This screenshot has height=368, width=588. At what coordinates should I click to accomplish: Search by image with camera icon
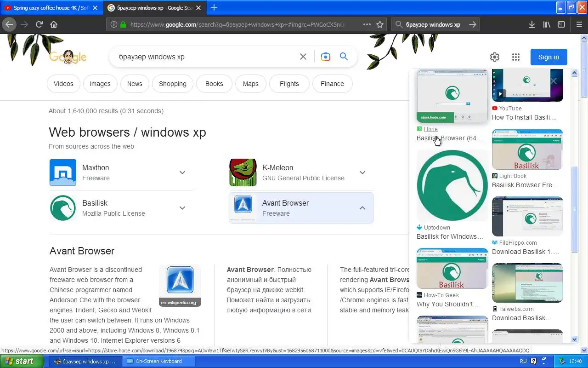[326, 57]
